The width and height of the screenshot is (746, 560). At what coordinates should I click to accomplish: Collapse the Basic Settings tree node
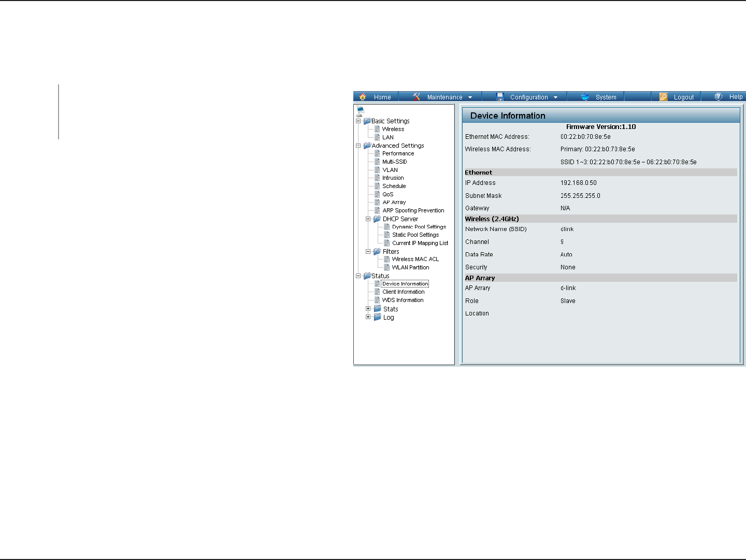[358, 121]
